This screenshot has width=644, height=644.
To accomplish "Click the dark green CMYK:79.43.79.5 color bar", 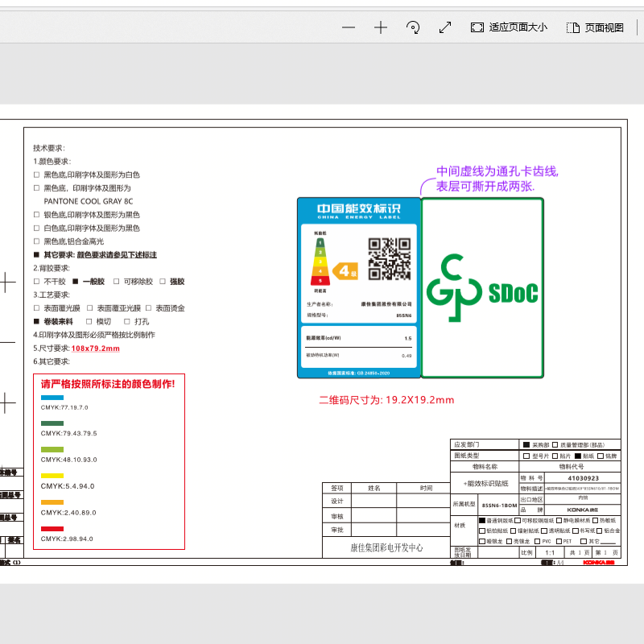I will click(x=52, y=423).
